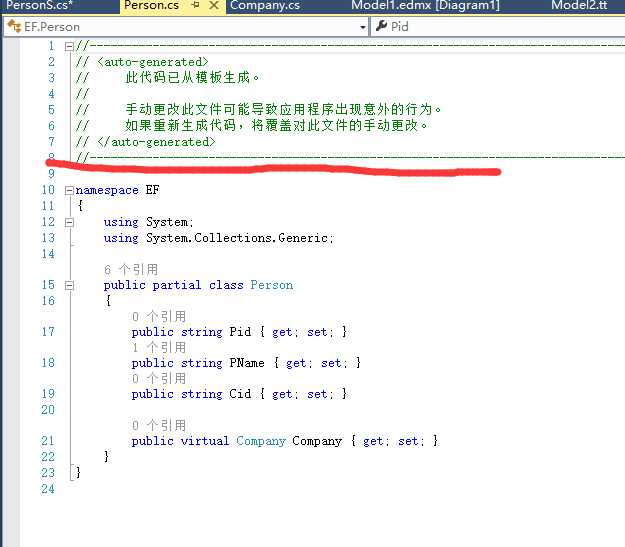Click the virtual keyword on line 21

[x=204, y=441]
